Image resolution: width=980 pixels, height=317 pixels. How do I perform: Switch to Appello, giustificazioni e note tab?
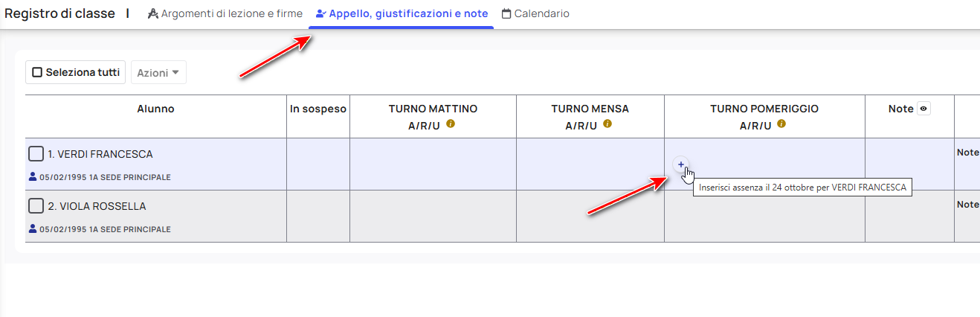[401, 13]
